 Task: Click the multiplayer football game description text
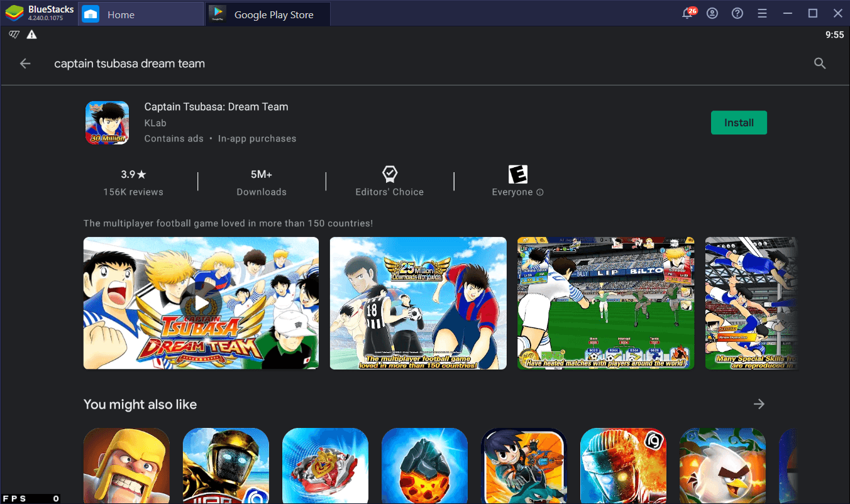tap(228, 223)
